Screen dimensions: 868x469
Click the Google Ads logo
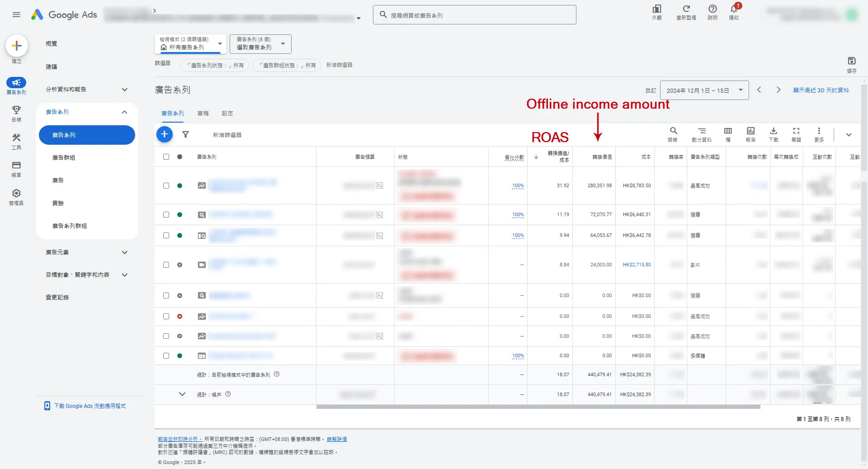64,15
